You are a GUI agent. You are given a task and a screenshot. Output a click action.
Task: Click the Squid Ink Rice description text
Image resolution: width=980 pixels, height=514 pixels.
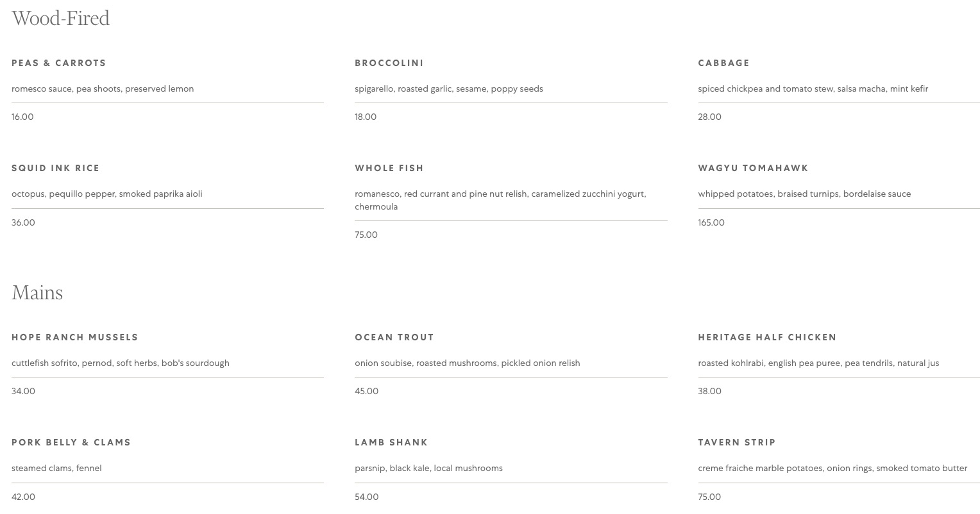107,194
